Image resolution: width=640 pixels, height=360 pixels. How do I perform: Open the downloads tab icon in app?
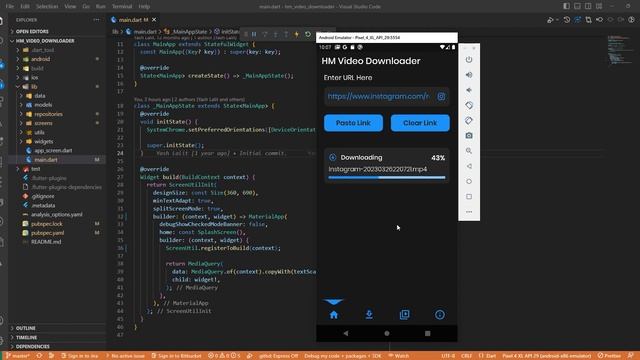tap(369, 314)
